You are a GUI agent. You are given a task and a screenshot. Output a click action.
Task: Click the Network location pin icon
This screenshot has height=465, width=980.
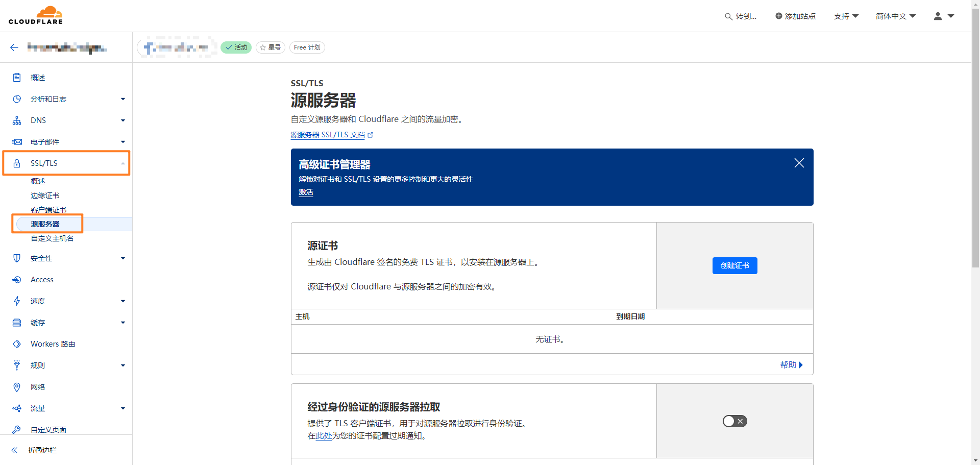pos(17,387)
